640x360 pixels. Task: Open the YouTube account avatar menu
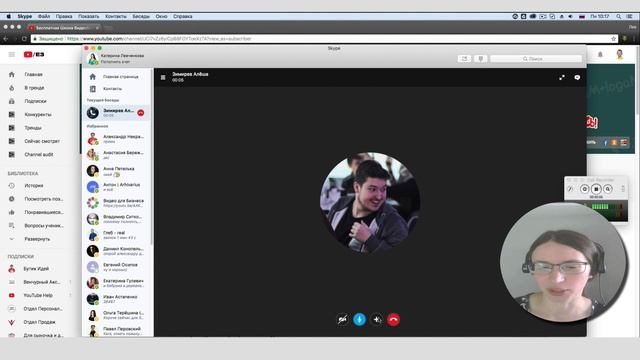(x=620, y=54)
